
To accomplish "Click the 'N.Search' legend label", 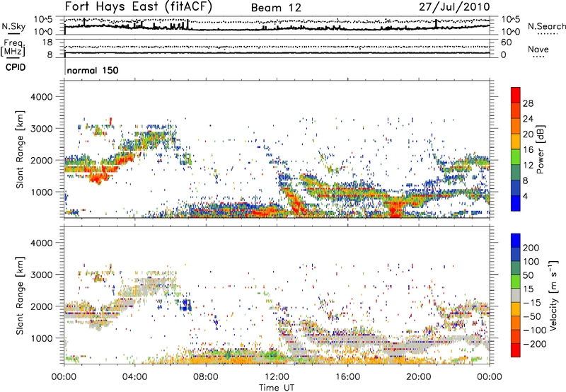I will coord(546,26).
